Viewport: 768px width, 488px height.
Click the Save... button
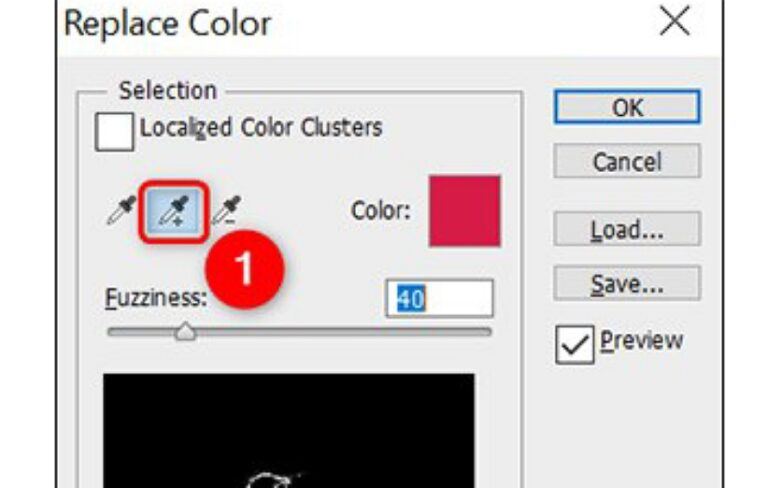point(627,285)
